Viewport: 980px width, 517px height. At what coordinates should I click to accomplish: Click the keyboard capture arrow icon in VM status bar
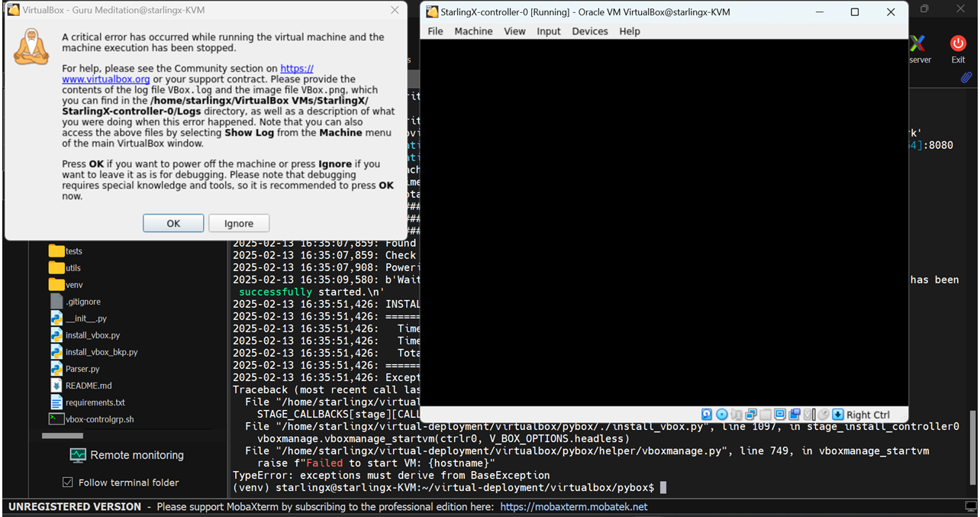(838, 415)
